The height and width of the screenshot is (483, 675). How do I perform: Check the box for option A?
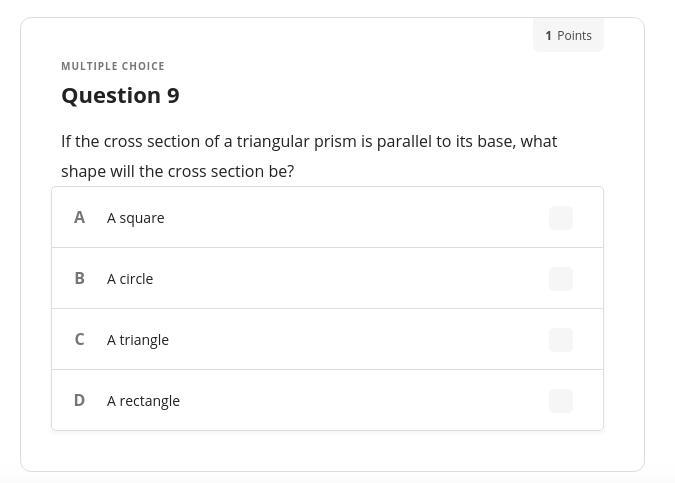click(x=561, y=218)
